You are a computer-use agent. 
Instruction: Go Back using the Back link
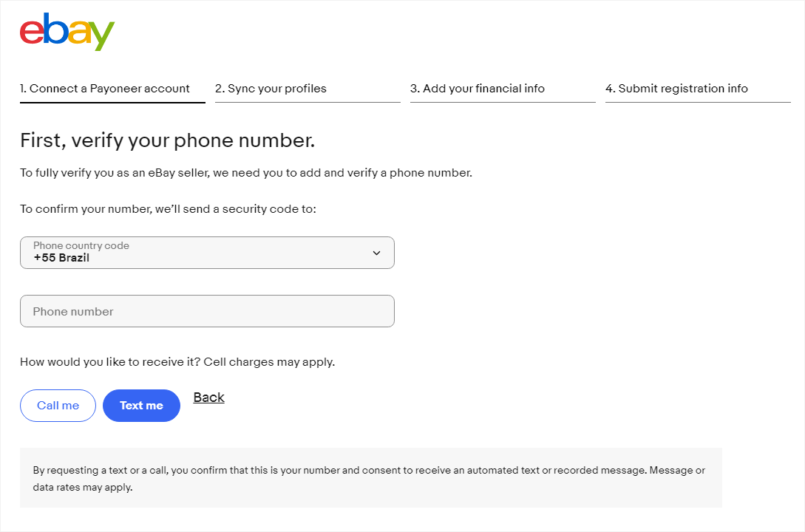pyautogui.click(x=209, y=398)
